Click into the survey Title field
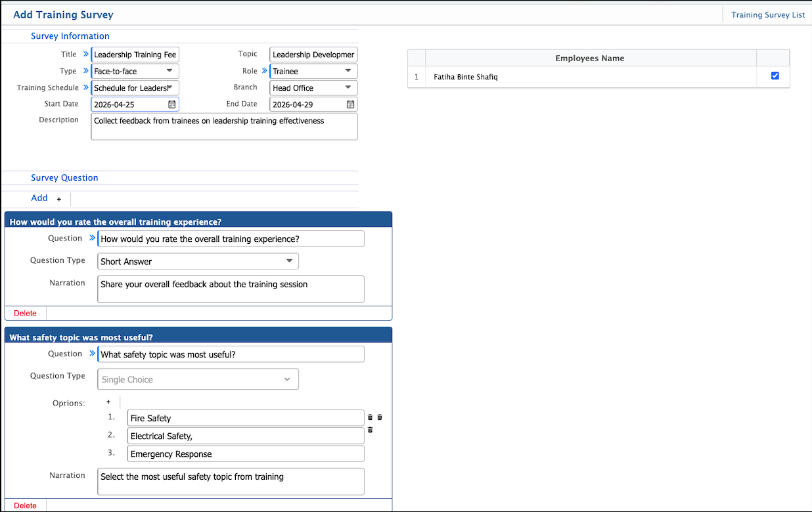Viewport: 812px width, 512px height. pyautogui.click(x=135, y=55)
